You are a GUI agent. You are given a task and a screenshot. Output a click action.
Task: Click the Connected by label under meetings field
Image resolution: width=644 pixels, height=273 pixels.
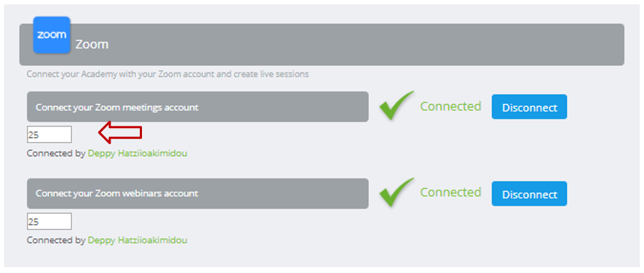pyautogui.click(x=56, y=154)
